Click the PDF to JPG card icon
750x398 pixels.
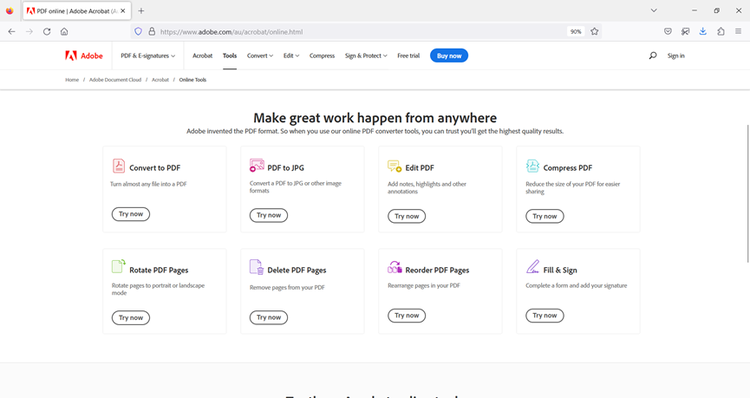[x=256, y=165]
